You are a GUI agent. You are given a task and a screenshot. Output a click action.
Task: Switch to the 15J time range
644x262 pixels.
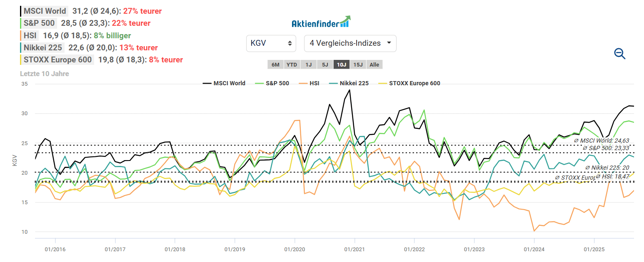pos(358,64)
